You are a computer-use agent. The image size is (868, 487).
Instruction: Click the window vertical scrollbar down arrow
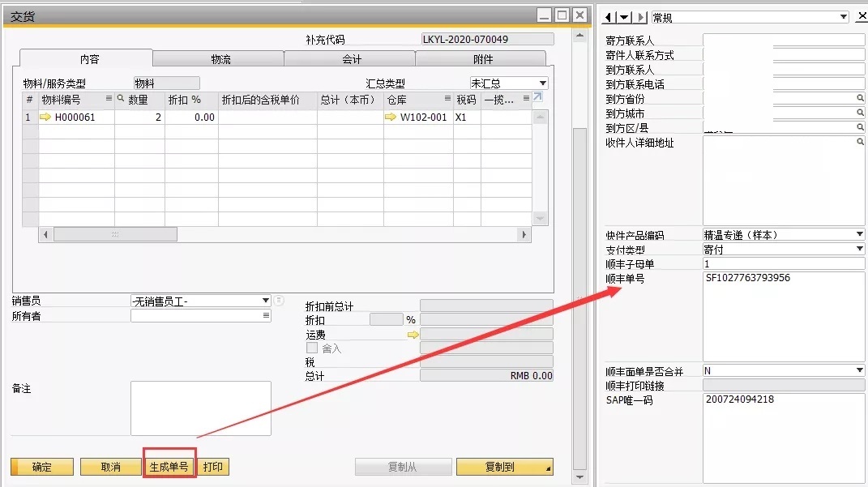[579, 477]
